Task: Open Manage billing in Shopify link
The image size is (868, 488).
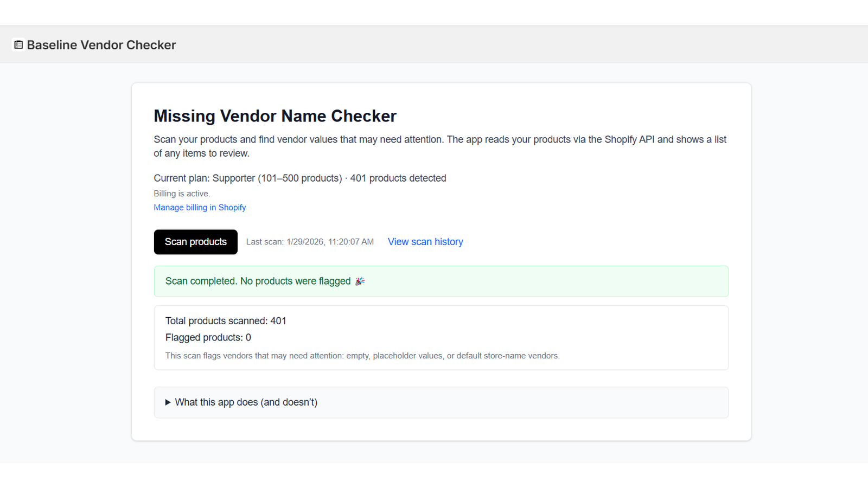Action: point(200,208)
